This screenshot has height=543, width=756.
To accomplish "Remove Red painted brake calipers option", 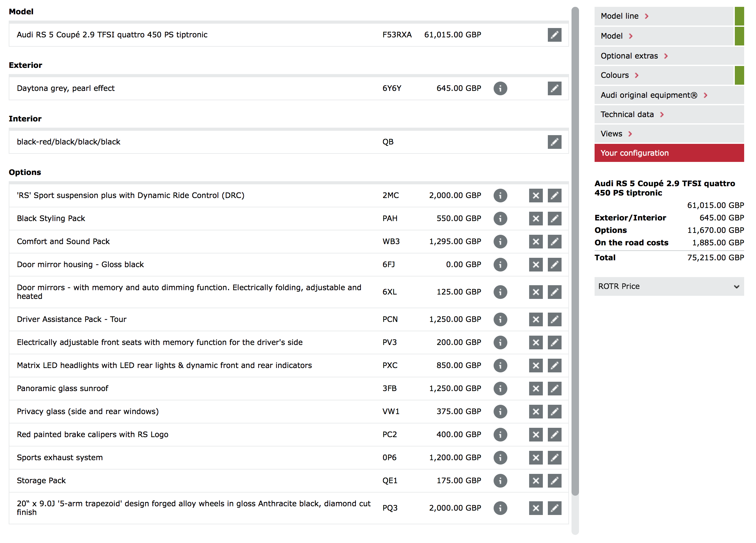I will tap(536, 434).
